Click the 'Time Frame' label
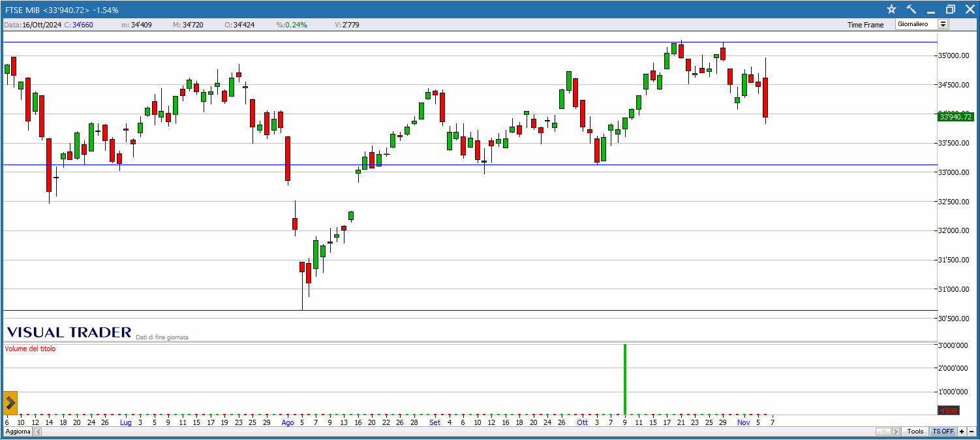The width and height of the screenshot is (980, 440). coord(866,25)
